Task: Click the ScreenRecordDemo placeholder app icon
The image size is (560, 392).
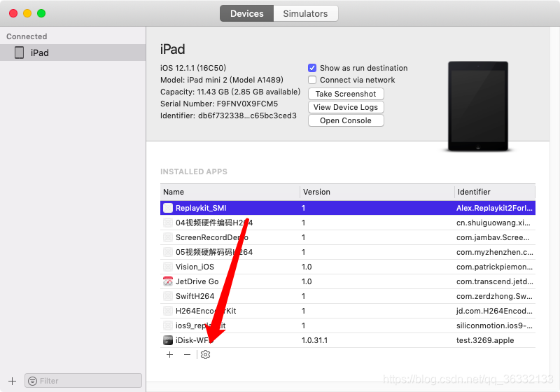Action: pyautogui.click(x=168, y=237)
